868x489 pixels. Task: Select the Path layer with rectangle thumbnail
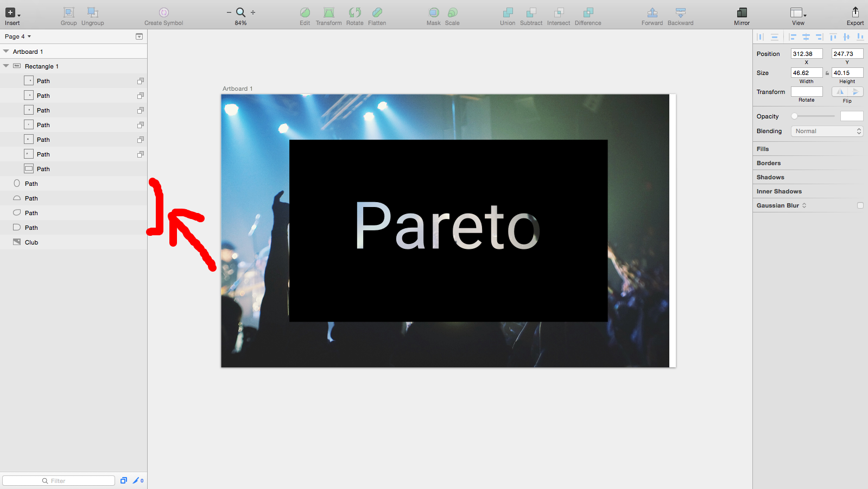[x=73, y=169]
